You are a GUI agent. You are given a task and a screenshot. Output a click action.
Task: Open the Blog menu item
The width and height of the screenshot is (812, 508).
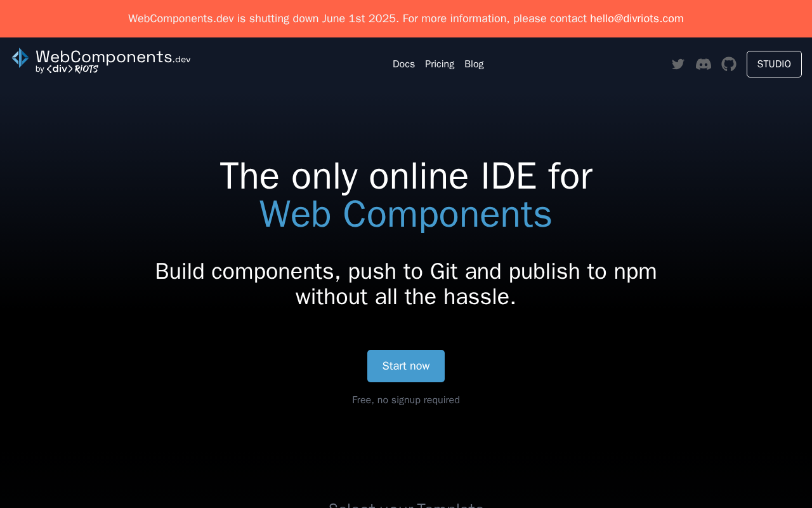474,64
